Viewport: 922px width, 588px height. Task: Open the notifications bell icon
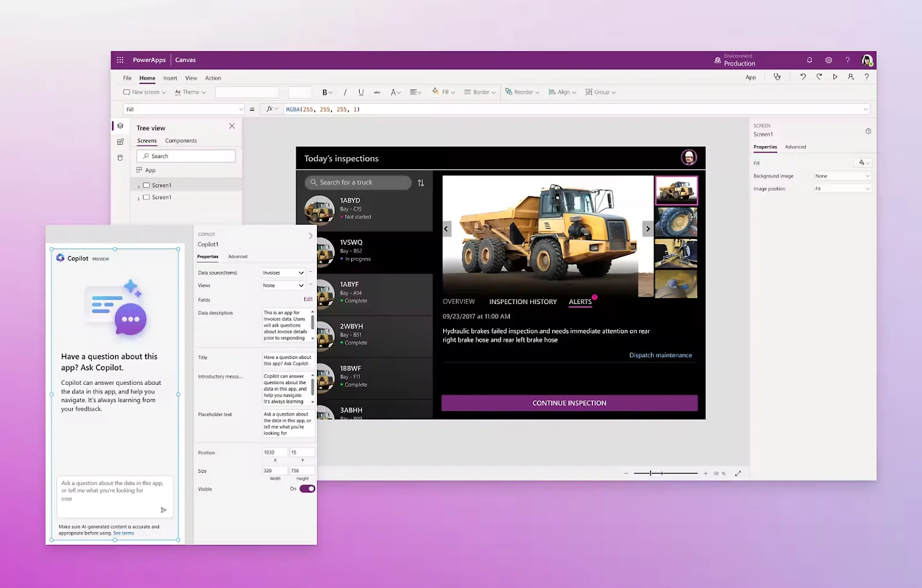[809, 60]
